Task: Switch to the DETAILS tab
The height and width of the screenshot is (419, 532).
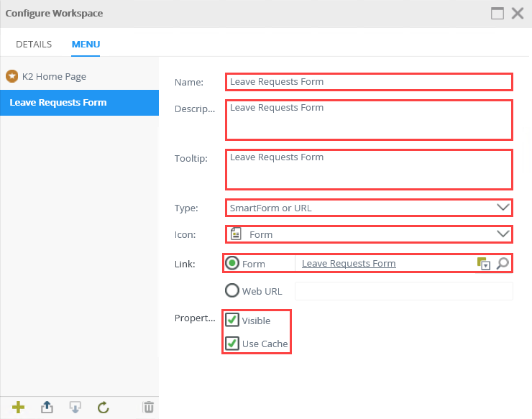Action: point(34,44)
